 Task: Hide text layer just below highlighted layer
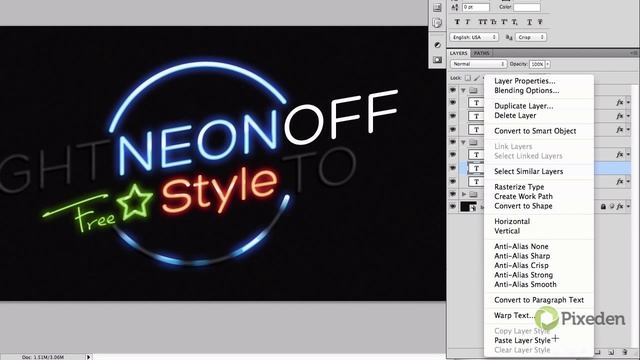coord(453,181)
